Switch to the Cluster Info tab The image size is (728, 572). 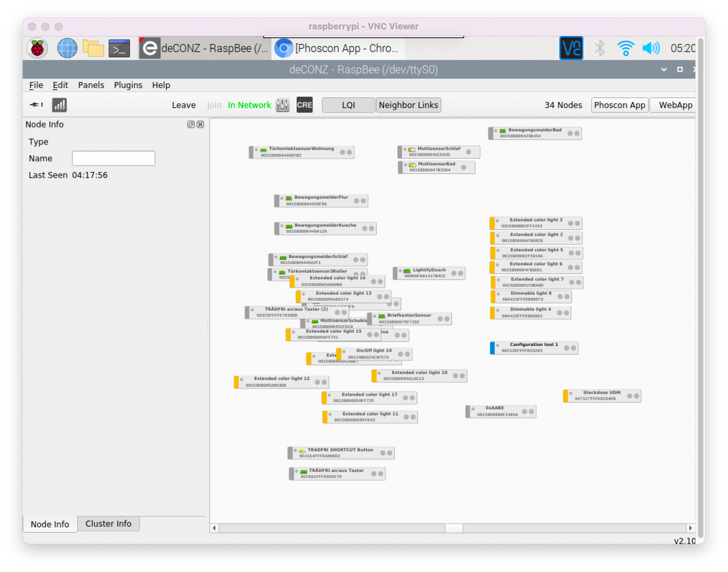point(109,523)
